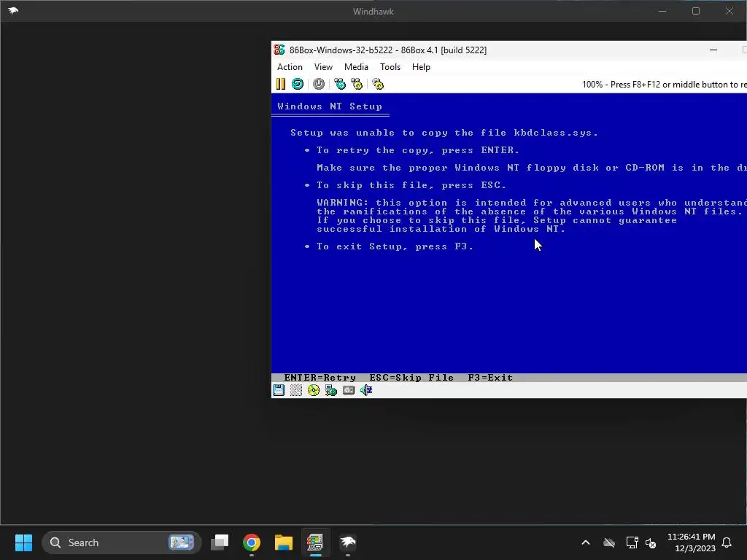Image resolution: width=747 pixels, height=560 pixels.
Task: Click the CD-ROM disc status icon
Action: (314, 391)
